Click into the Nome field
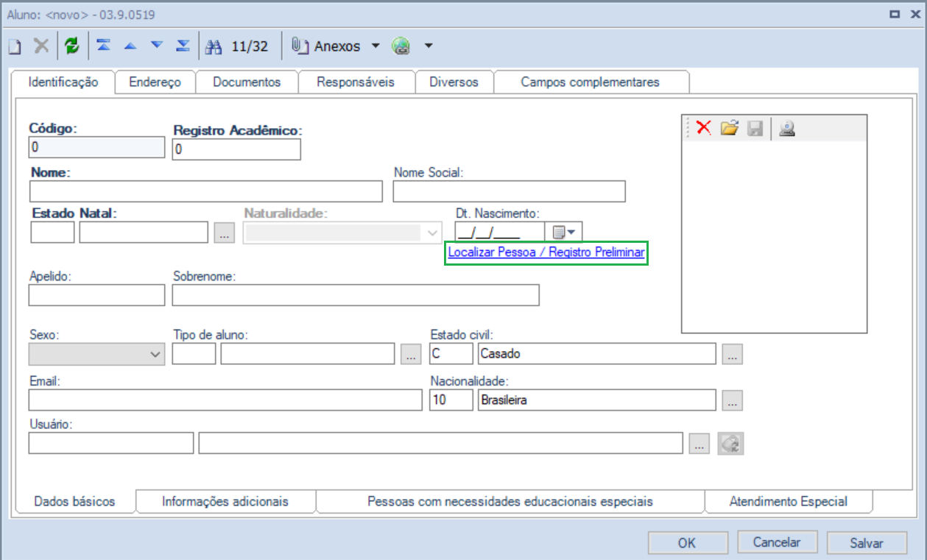This screenshot has width=927, height=560. (x=206, y=191)
